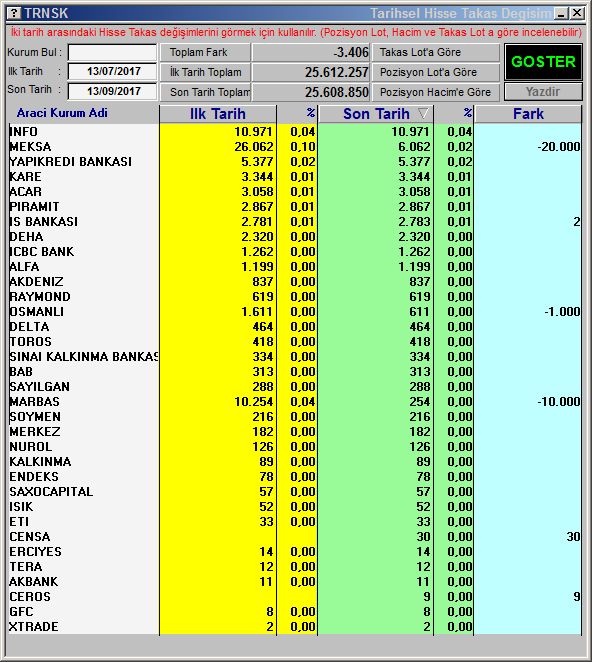Edit the Son Tarih date field 13/09/2017
592x662 pixels.
tap(112, 91)
